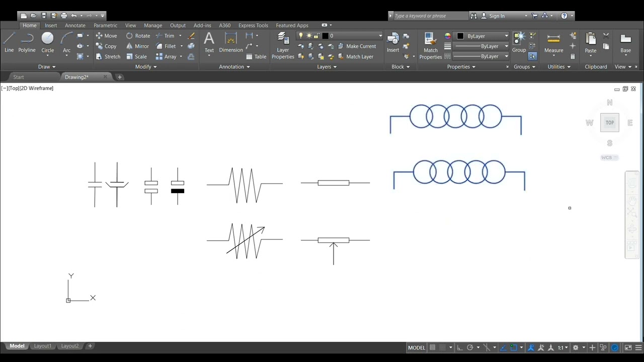This screenshot has width=644, height=362.
Task: Toggle hardware acceleration blue circle icon
Action: pos(614,347)
